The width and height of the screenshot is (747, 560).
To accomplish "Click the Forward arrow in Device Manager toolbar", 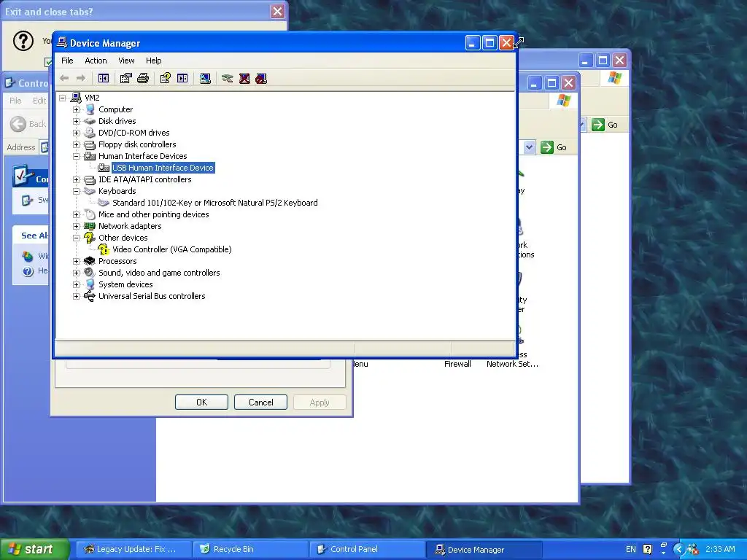I will (x=81, y=78).
